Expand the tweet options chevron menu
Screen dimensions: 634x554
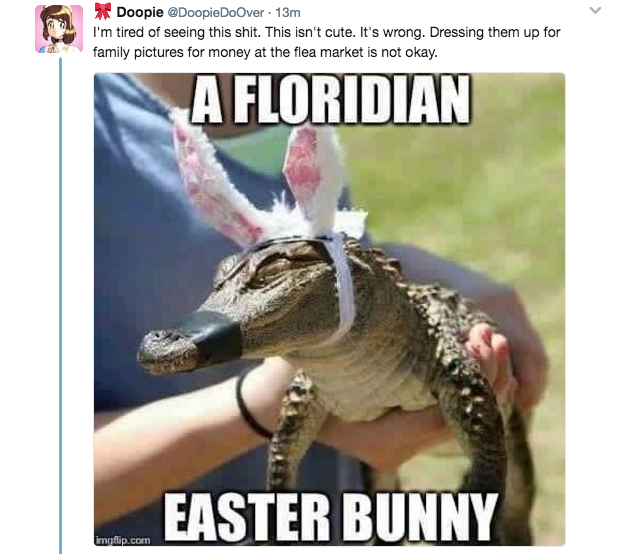pyautogui.click(x=595, y=10)
